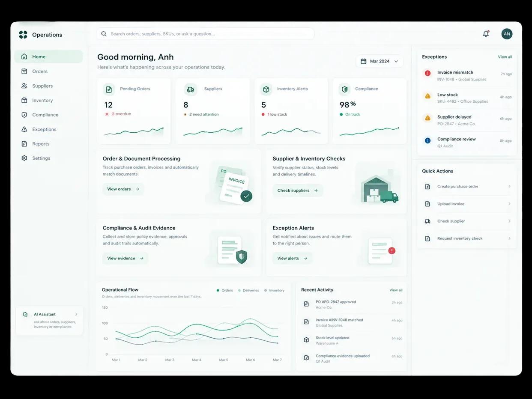
Task: Open the AN user avatar
Action: (x=507, y=34)
